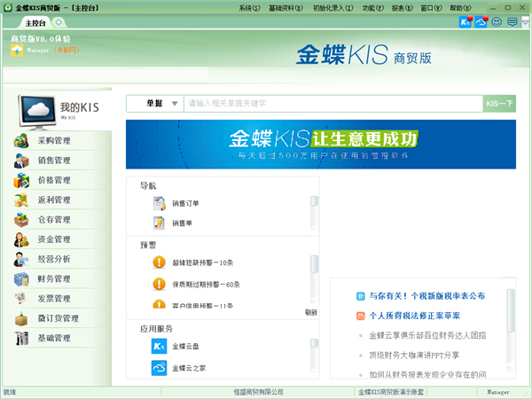Click the 采购管理 label

54,141
